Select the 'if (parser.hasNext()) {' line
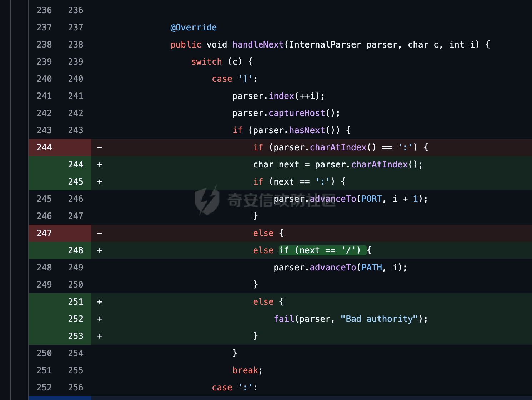Screen dimensions: 532x400 [x=292, y=130]
